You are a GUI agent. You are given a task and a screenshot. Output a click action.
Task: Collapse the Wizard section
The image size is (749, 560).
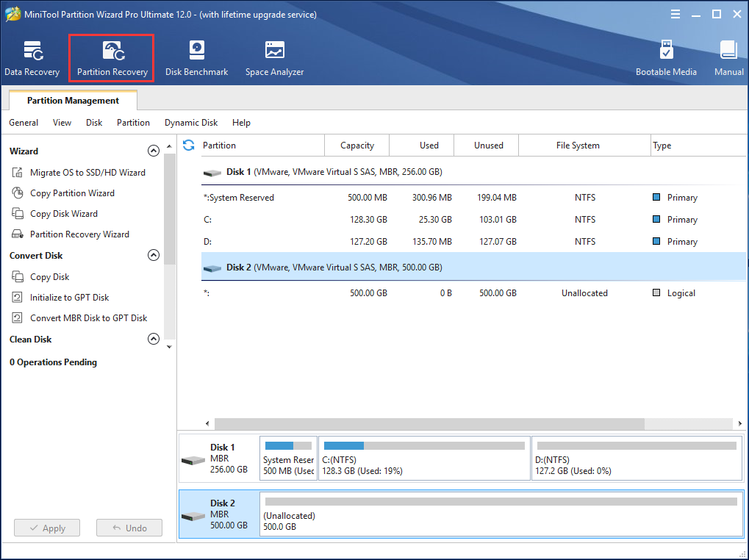[x=154, y=151]
